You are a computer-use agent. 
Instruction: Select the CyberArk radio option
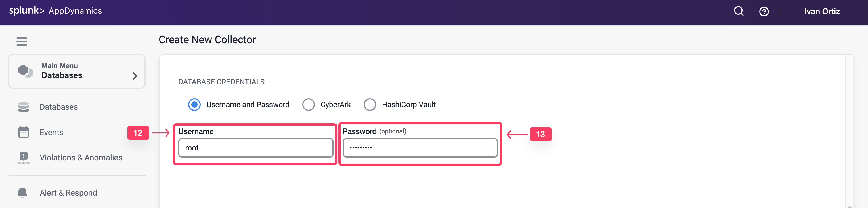[x=308, y=105]
